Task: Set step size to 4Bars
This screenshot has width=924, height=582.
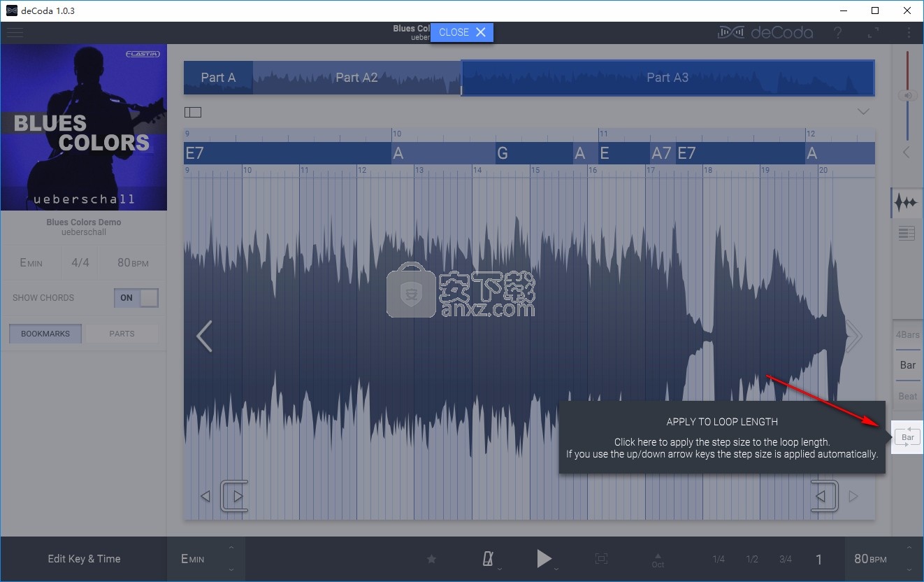Action: pos(908,335)
